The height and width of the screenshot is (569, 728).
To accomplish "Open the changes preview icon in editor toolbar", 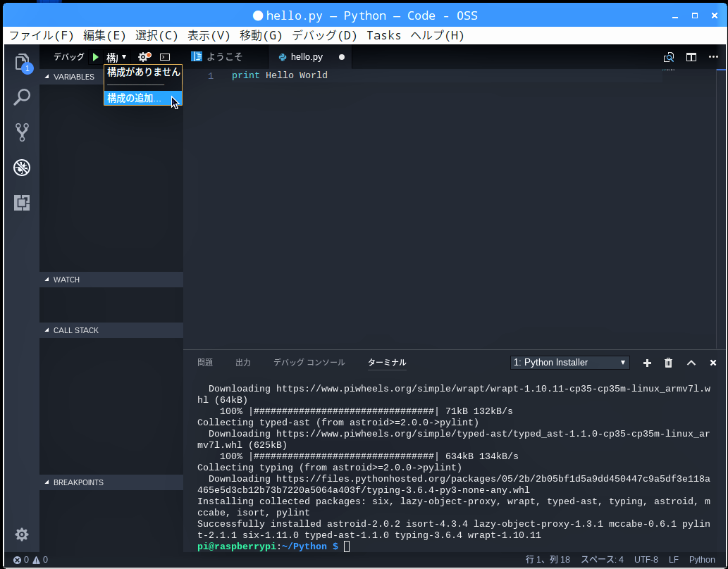I will click(669, 57).
